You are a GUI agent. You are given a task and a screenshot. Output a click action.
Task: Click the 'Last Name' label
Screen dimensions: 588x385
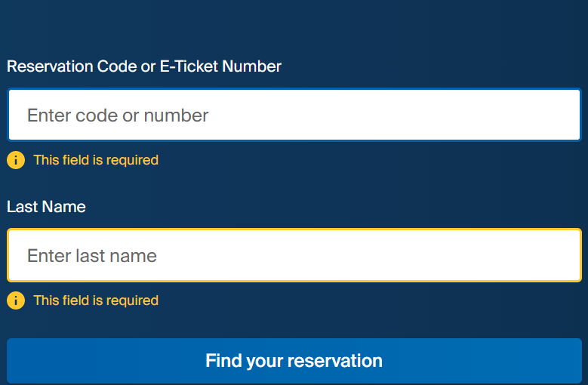point(46,207)
